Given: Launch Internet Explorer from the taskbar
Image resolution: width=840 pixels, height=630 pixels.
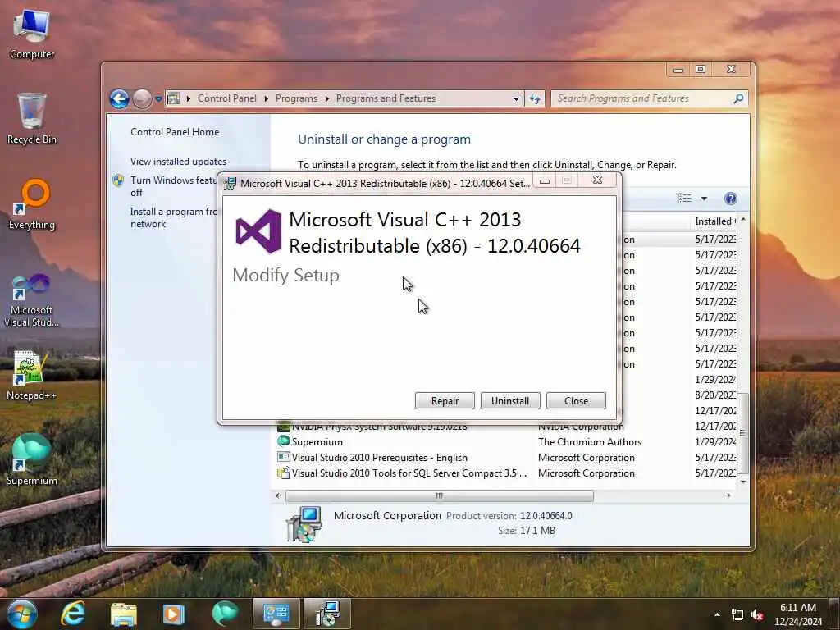Looking at the screenshot, I should click(x=73, y=614).
